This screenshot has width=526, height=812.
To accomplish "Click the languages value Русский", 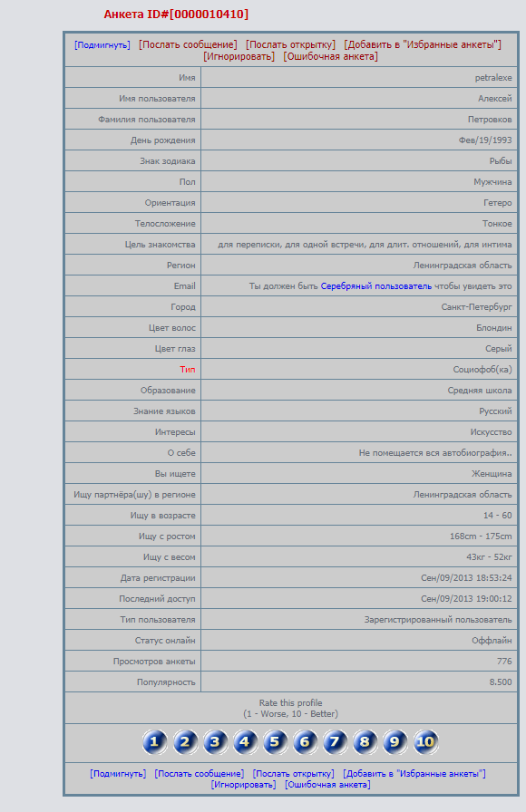I will [495, 411].
